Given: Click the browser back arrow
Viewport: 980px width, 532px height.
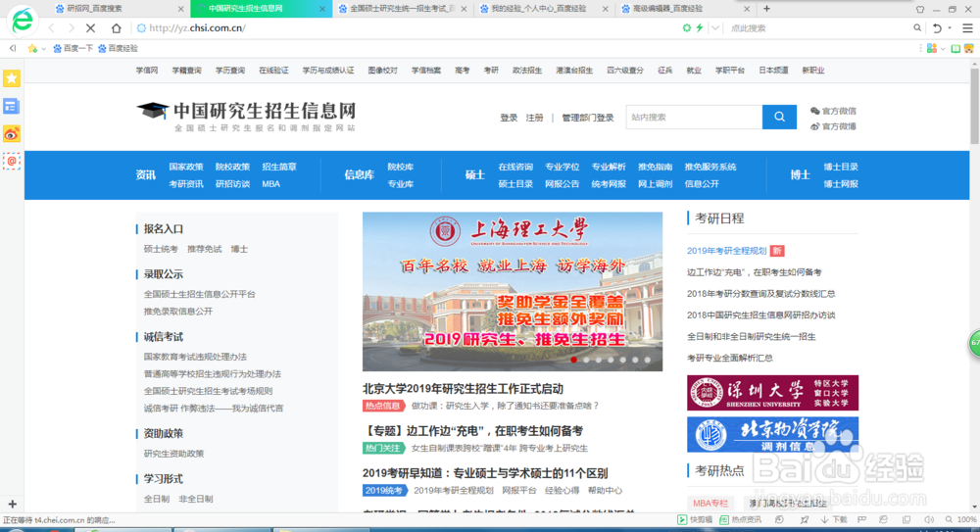Looking at the screenshot, I should 52,28.
